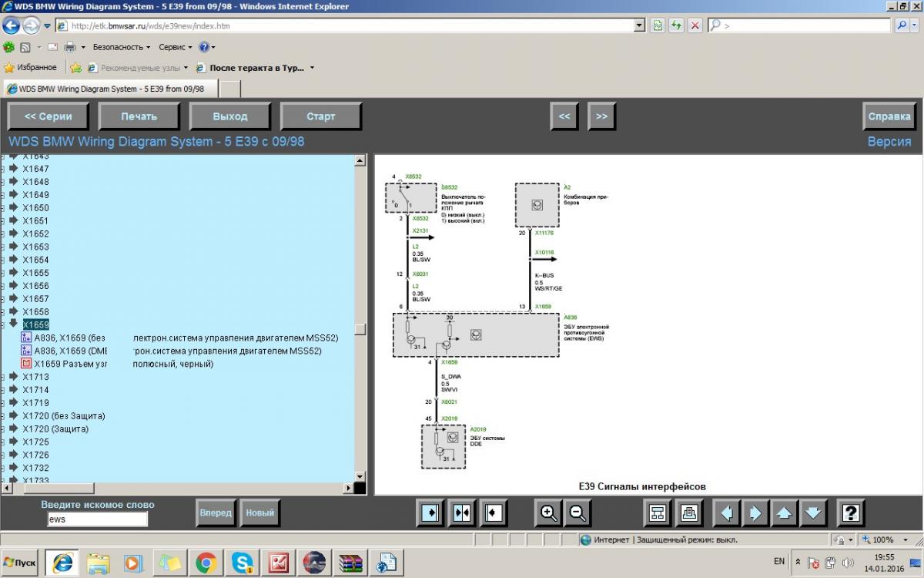Click the read mail icon in IE command bar

[x=53, y=47]
